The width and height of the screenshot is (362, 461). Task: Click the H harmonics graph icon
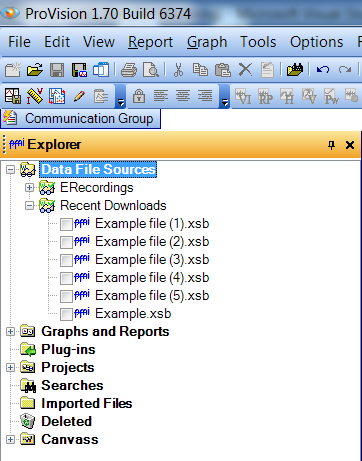pos(287,96)
